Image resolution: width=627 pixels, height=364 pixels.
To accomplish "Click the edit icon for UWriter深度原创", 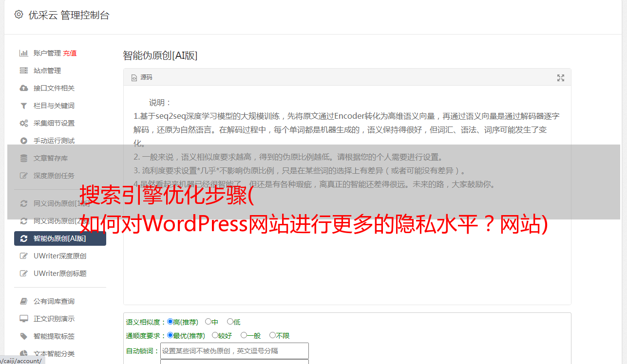I will click(23, 256).
